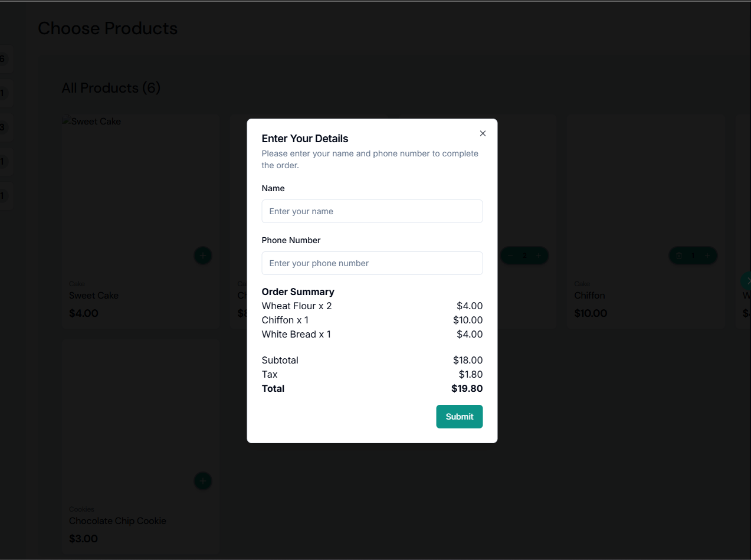Click the trash icon on the Chiffon quantity control
The height and width of the screenshot is (560, 751).
(678, 256)
